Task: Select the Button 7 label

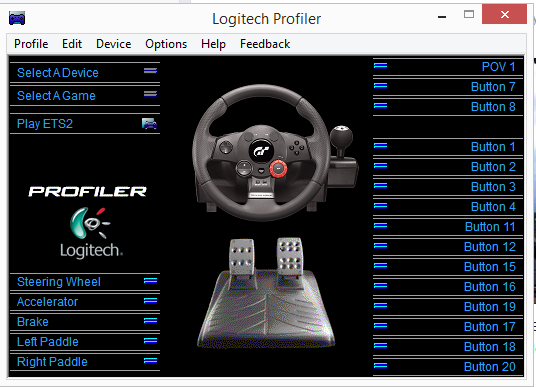Action: [493, 86]
